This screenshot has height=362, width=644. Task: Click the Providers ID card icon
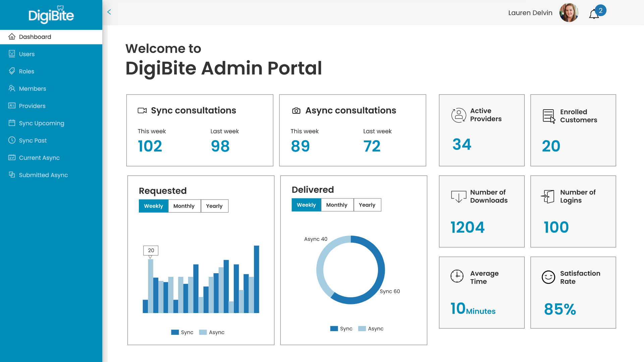[x=12, y=106]
